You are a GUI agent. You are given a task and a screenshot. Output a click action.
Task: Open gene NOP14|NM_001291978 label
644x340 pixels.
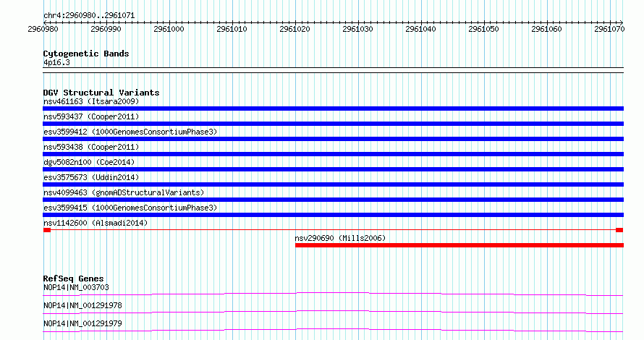click(82, 305)
